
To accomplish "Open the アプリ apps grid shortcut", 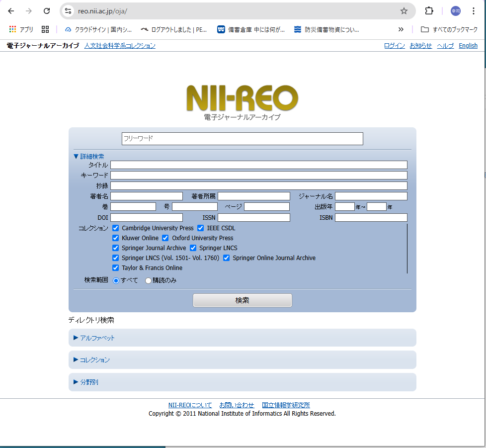I will click(x=21, y=29).
